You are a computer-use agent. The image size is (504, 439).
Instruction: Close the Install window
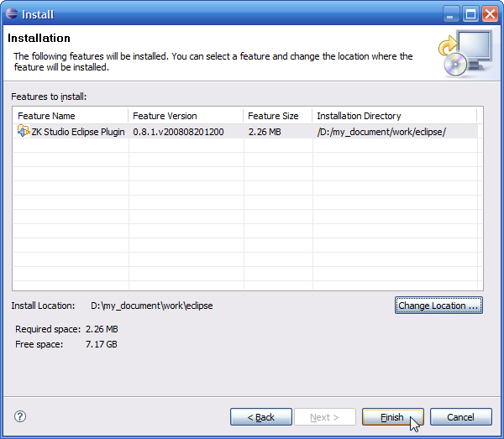pos(491,14)
